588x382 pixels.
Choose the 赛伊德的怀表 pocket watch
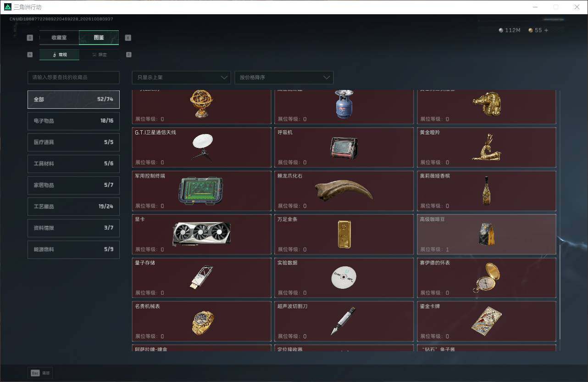(x=486, y=278)
